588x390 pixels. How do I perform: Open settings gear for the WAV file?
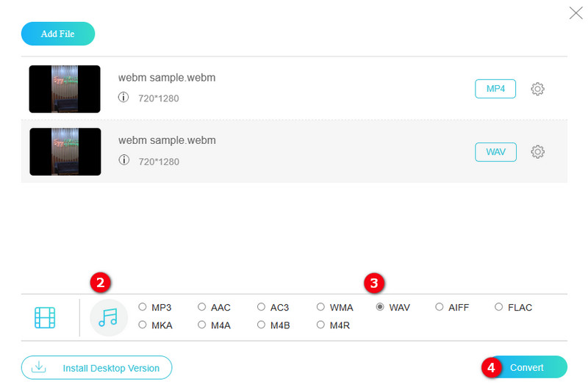537,152
